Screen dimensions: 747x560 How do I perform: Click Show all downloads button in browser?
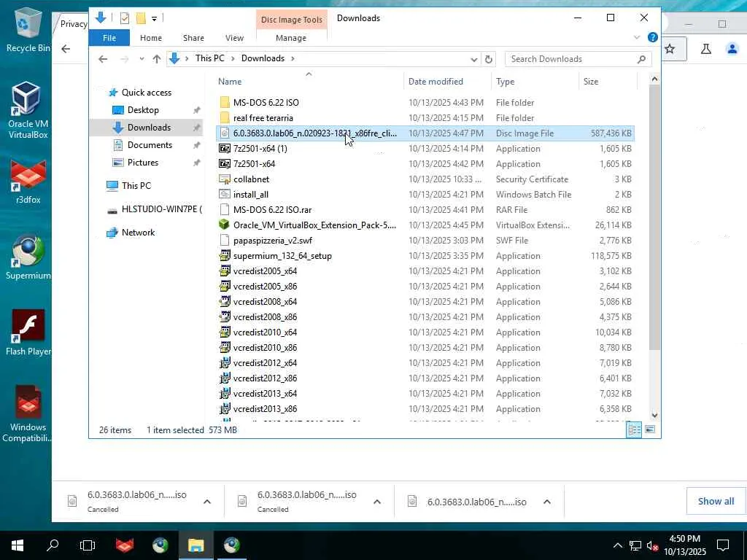(716, 501)
